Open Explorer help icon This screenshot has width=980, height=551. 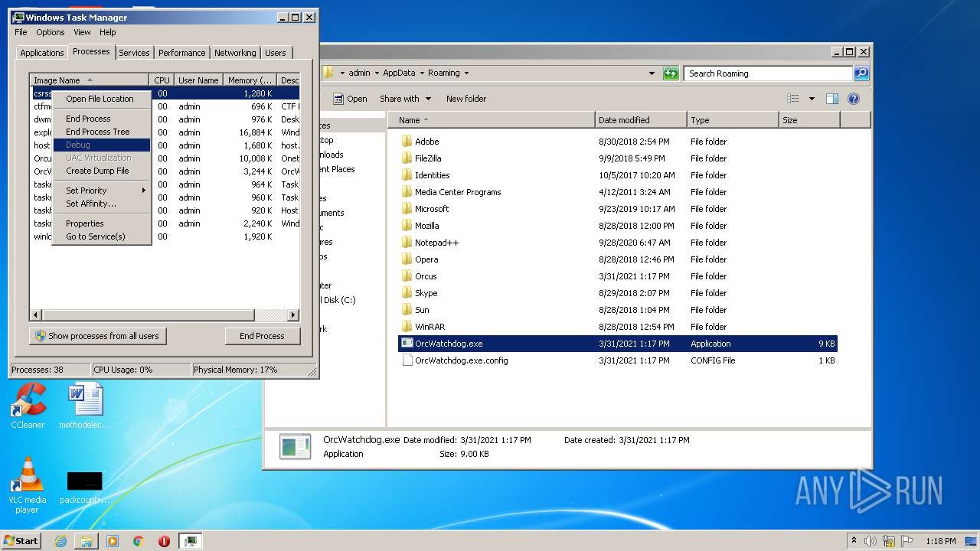tap(854, 99)
